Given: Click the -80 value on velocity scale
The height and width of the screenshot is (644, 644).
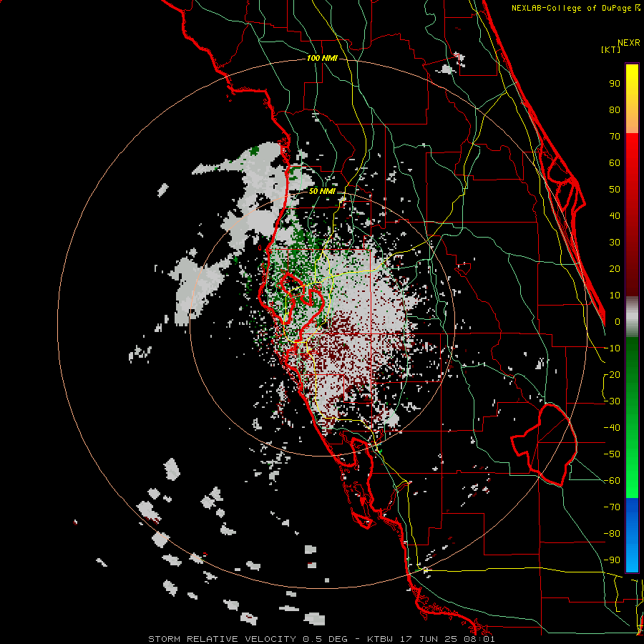Looking at the screenshot, I should click(612, 534).
